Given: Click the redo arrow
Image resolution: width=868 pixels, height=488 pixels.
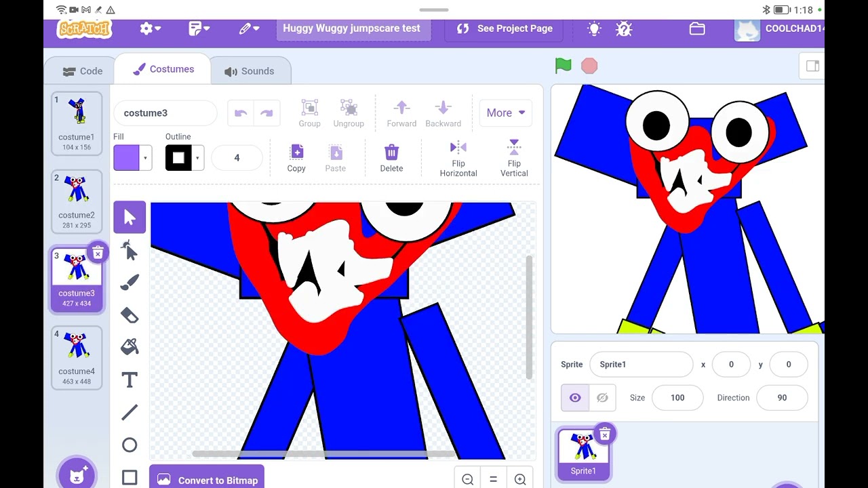Looking at the screenshot, I should [x=267, y=113].
